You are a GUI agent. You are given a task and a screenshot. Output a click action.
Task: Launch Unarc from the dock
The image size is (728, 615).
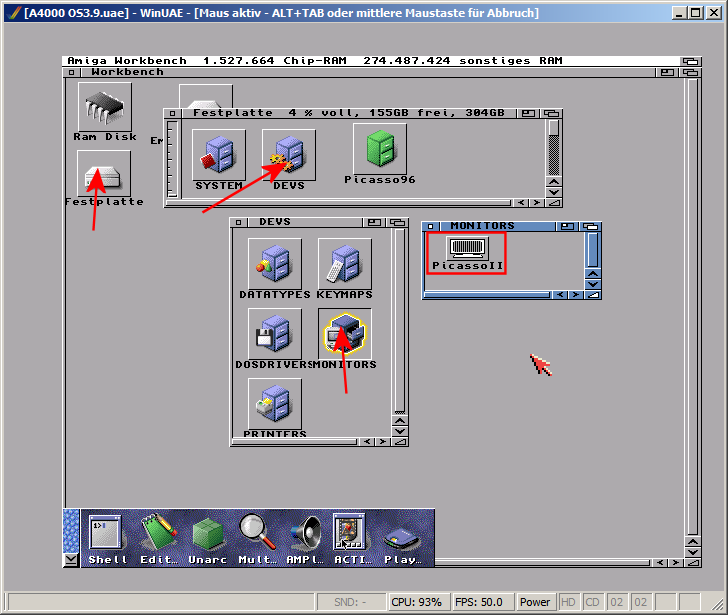pyautogui.click(x=208, y=538)
